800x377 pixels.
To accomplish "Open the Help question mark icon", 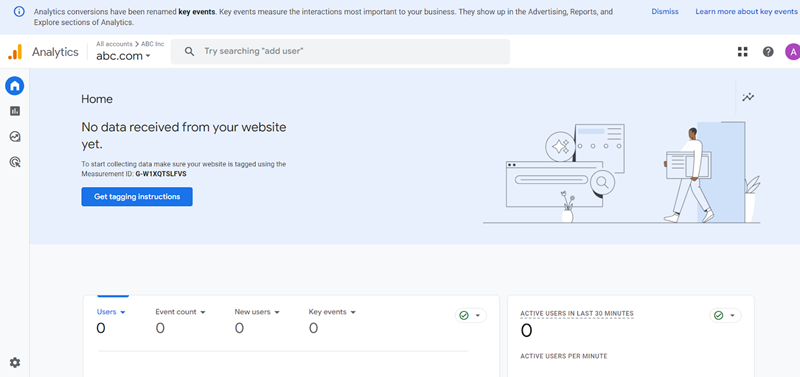I will (768, 52).
